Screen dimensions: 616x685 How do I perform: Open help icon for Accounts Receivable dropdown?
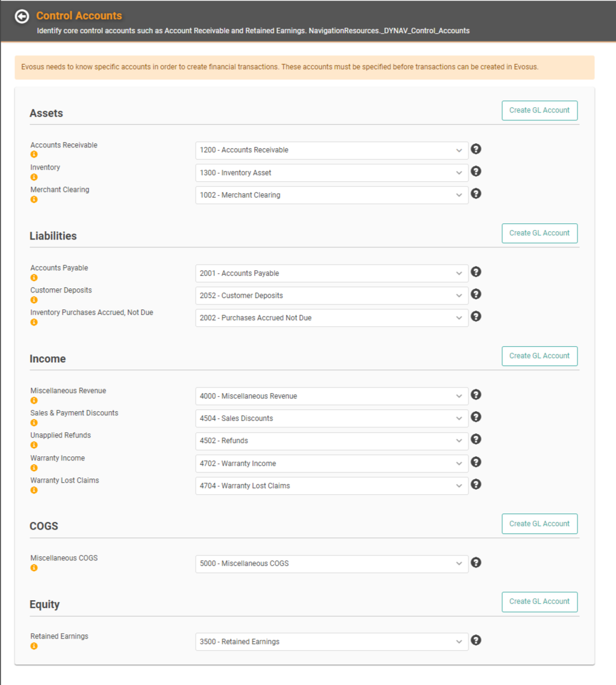[x=476, y=149]
